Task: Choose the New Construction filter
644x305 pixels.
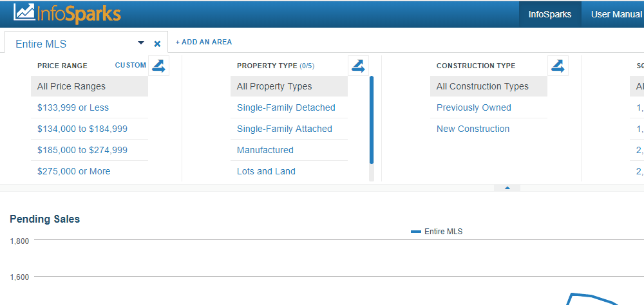Action: (x=473, y=129)
